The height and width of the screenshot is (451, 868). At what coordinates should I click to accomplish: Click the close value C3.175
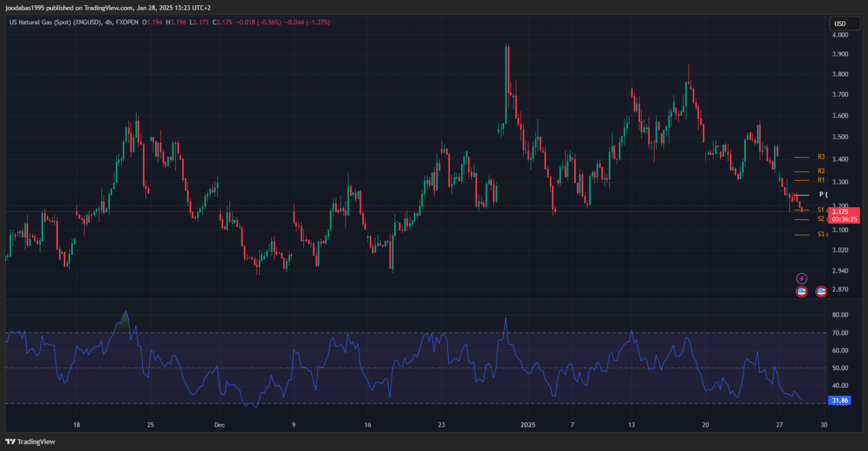point(222,22)
